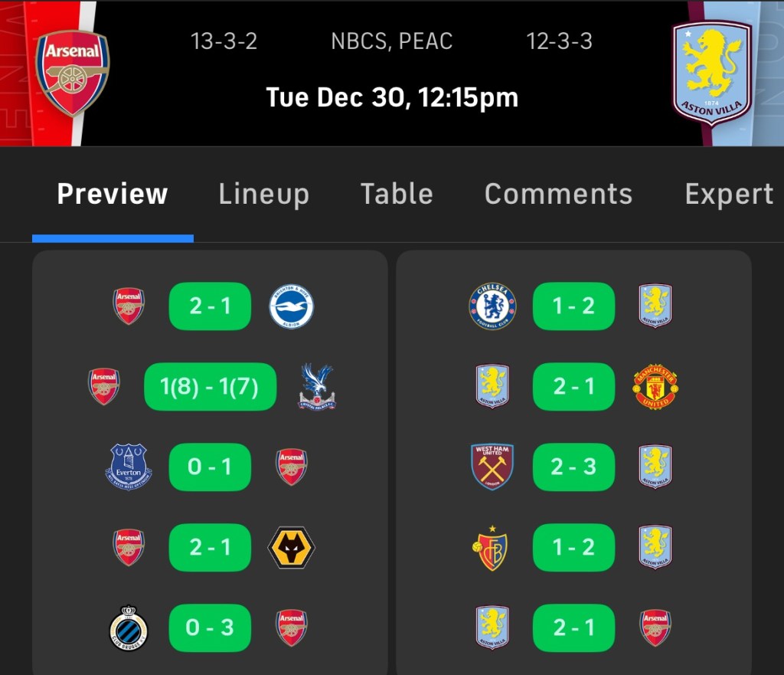Click the Everton club logo
784x675 pixels.
[128, 467]
